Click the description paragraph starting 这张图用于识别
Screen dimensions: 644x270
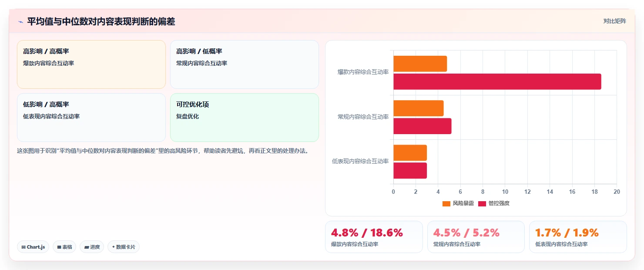(162, 151)
